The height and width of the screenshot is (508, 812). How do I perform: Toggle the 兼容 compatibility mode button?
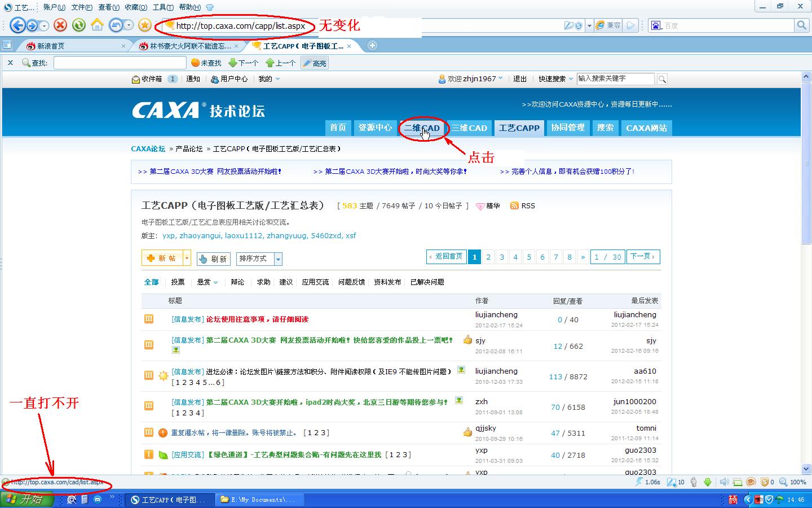click(x=608, y=25)
